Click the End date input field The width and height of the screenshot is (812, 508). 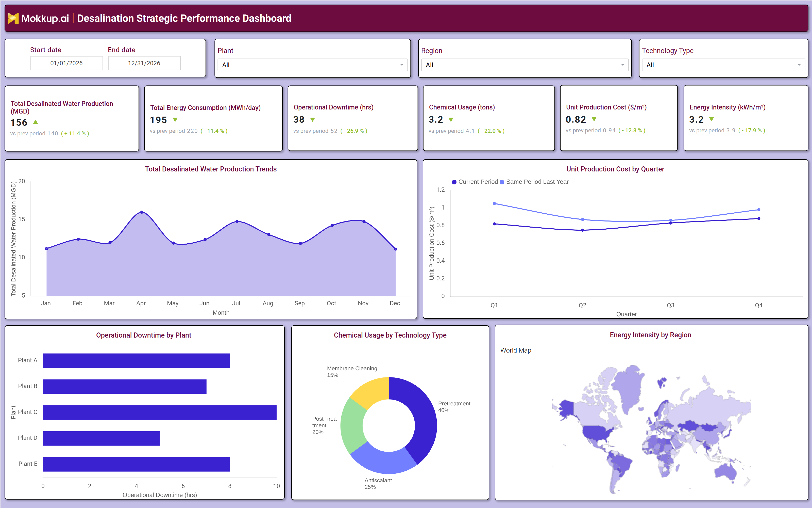click(144, 63)
